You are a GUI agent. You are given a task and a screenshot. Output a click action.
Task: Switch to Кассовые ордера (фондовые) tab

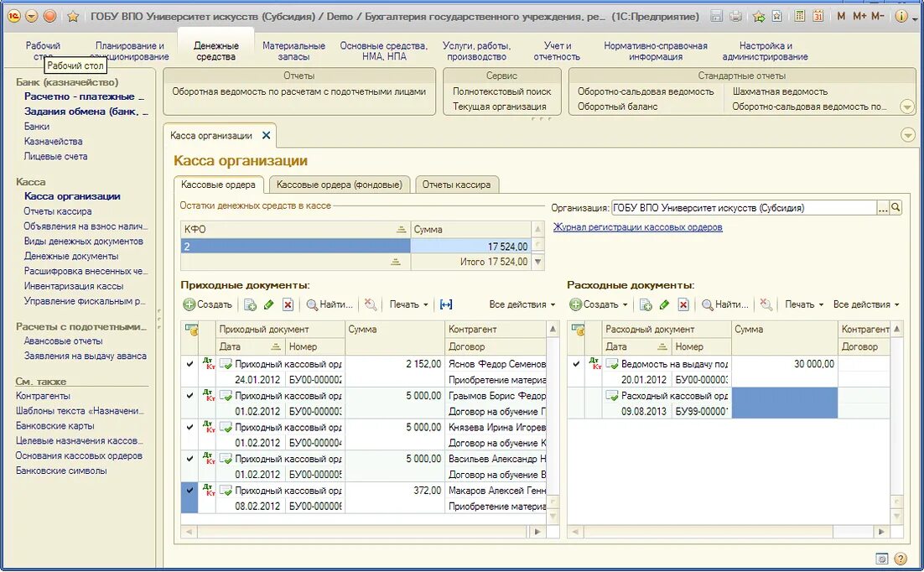pyautogui.click(x=340, y=185)
